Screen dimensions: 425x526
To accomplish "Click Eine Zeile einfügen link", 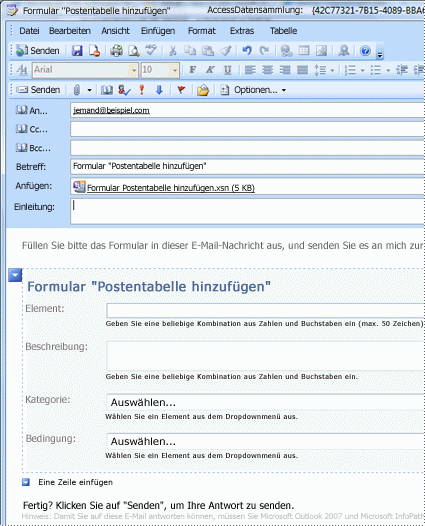I will click(75, 482).
